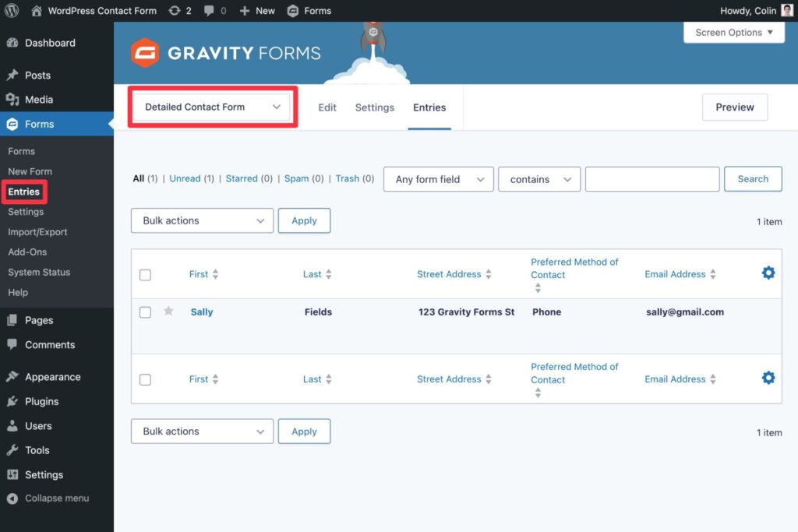798x532 pixels.
Task: Expand Screen Options panel
Action: [x=734, y=33]
